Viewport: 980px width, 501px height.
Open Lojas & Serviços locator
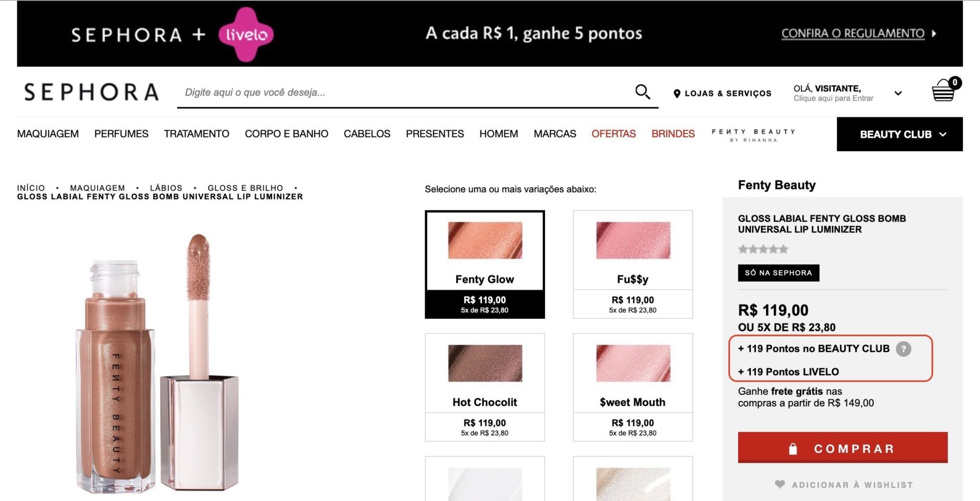722,93
